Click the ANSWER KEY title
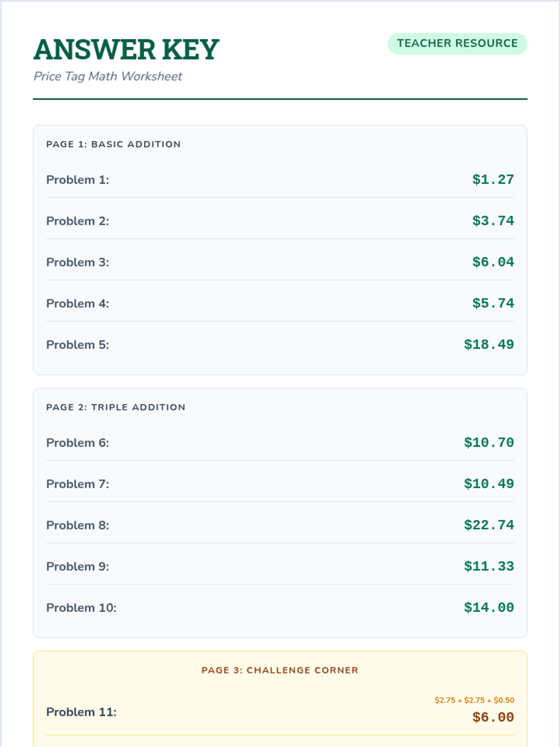 click(x=126, y=49)
